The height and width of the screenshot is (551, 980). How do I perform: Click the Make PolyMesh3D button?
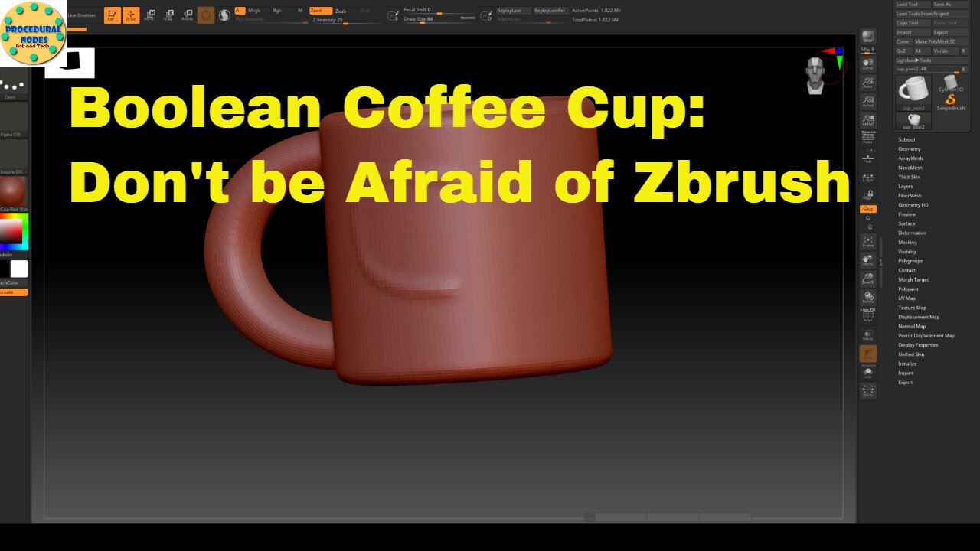[940, 41]
